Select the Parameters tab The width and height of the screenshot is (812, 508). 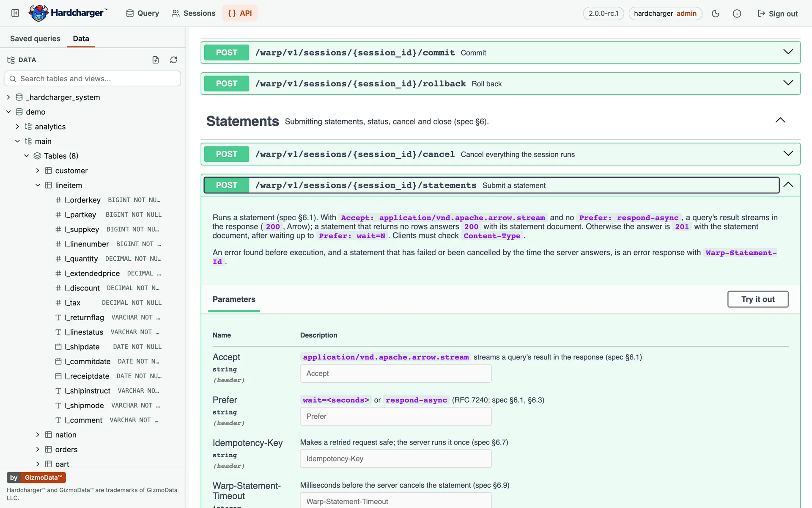[x=234, y=299]
